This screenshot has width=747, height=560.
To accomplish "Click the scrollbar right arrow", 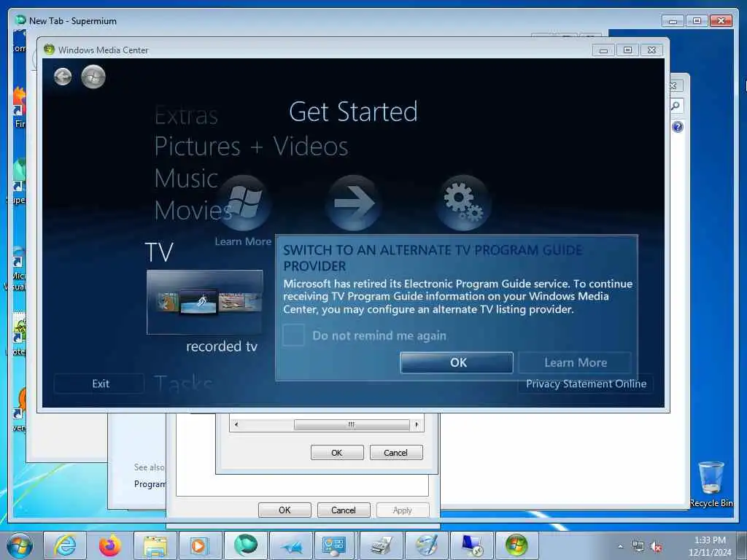I will click(x=417, y=424).
